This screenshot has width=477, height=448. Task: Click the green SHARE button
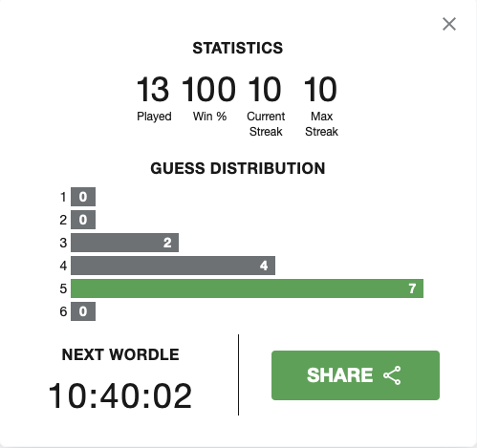356,375
